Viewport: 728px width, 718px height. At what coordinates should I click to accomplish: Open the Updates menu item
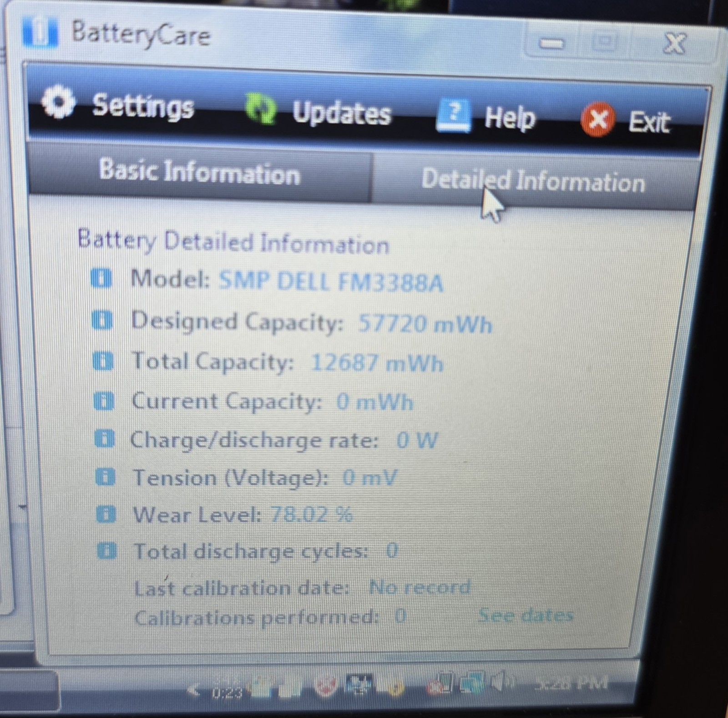point(341,113)
